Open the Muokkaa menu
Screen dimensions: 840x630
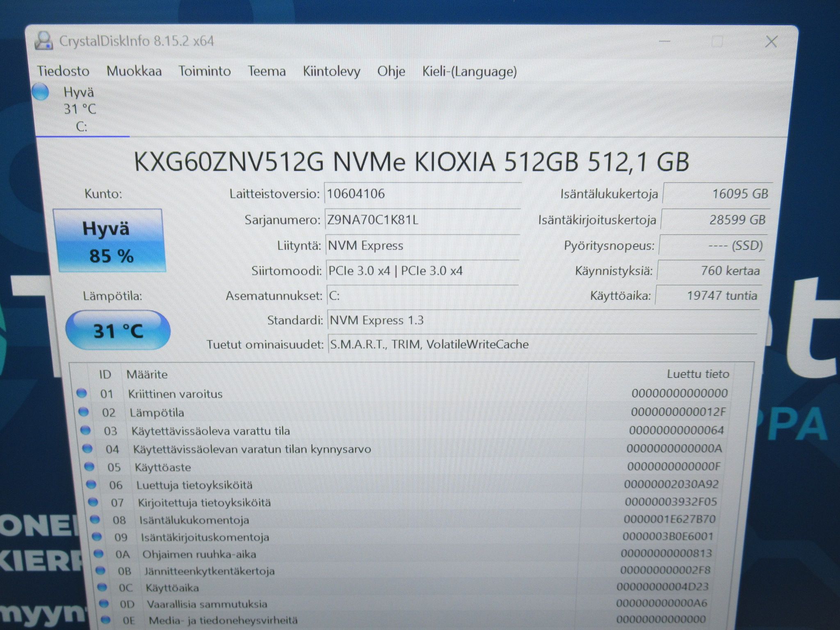(x=134, y=71)
